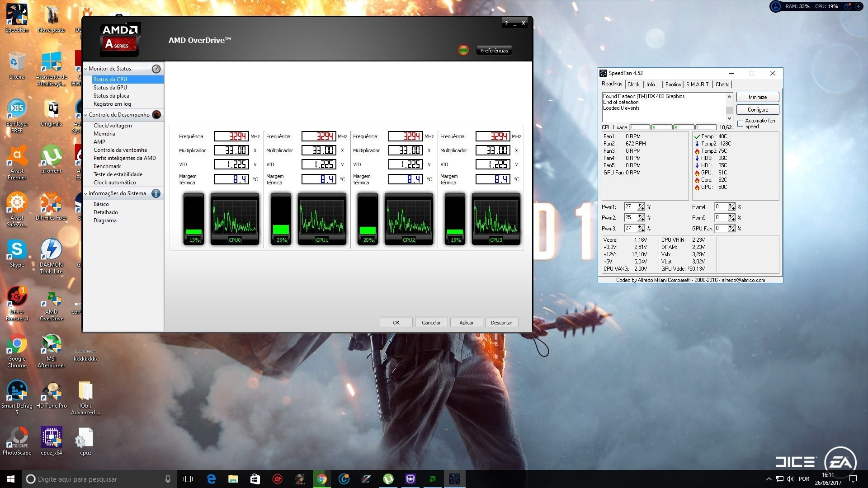The image size is (868, 488).
Task: Open DAEMON Tools Lite icon
Action: click(51, 257)
